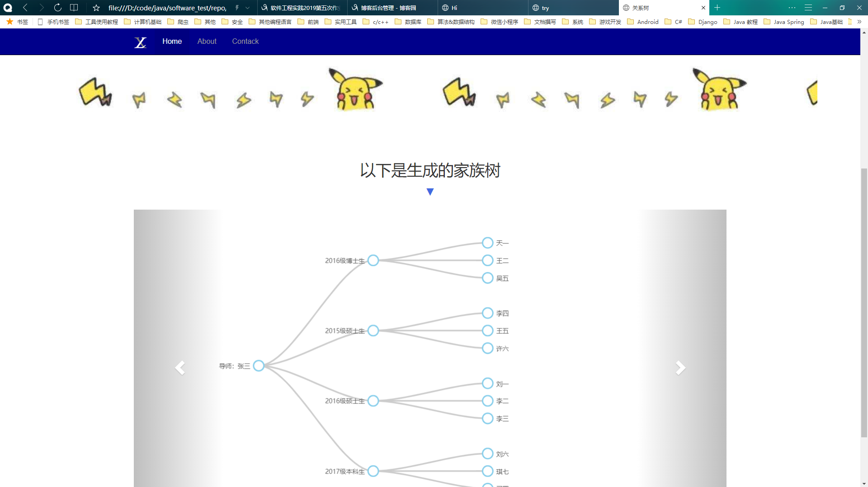Switch to the try tab
The height and width of the screenshot is (487, 868).
(573, 8)
